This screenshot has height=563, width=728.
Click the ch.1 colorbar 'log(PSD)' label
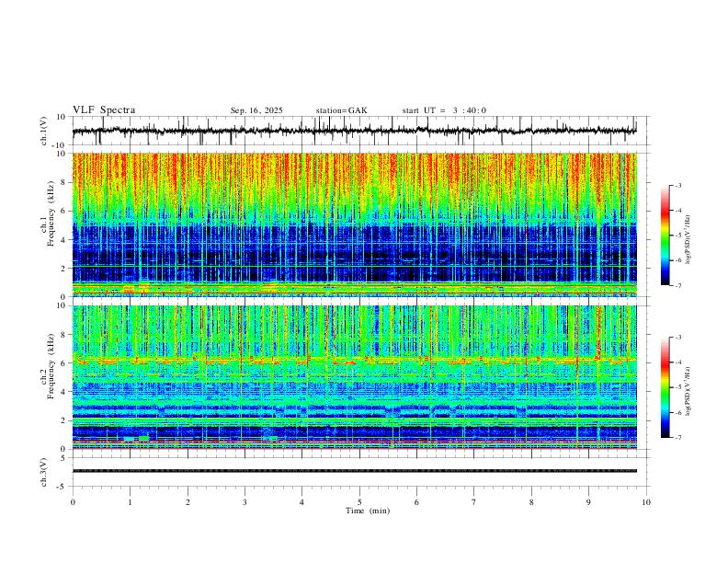pos(688,240)
